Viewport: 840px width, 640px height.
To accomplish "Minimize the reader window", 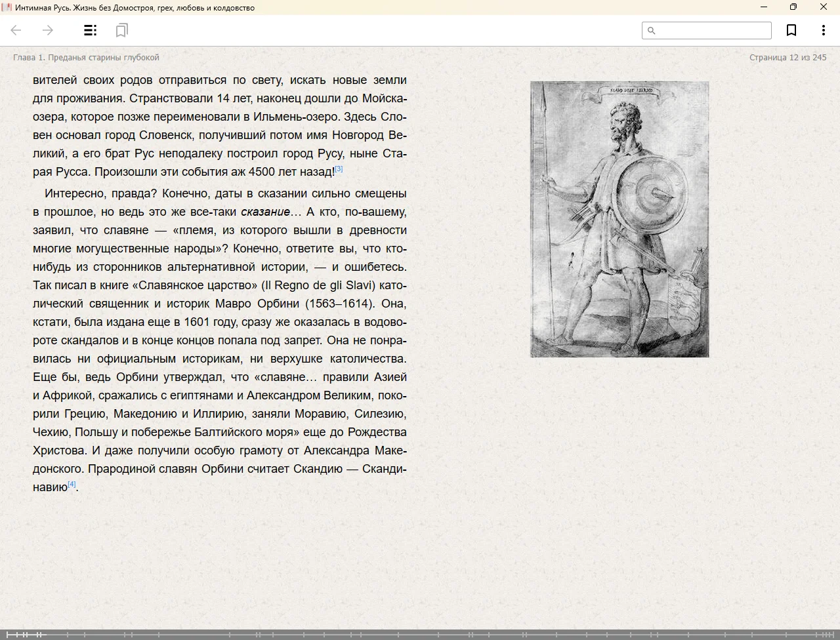I will [763, 7].
